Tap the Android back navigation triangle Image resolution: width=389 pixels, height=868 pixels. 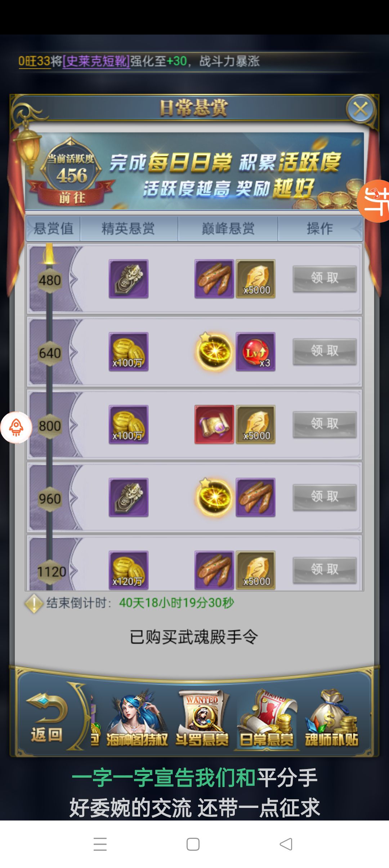pos(286,844)
